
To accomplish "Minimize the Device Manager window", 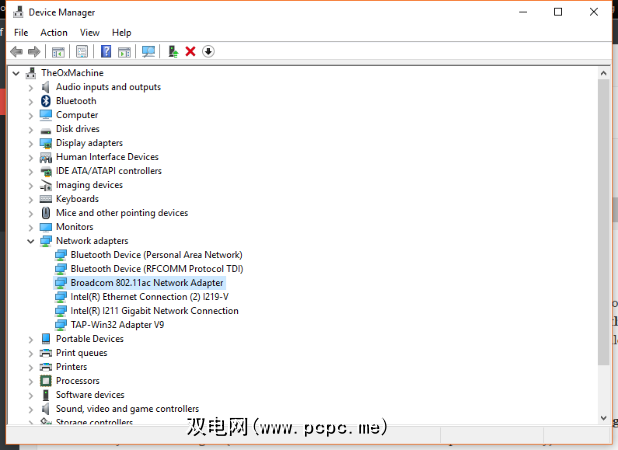I will click(x=523, y=12).
